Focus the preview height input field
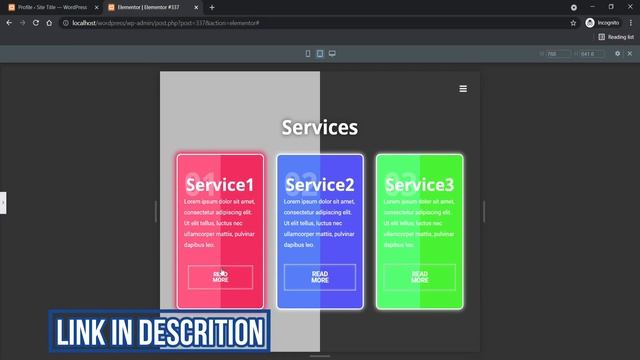This screenshot has width=640, height=360. tap(592, 53)
